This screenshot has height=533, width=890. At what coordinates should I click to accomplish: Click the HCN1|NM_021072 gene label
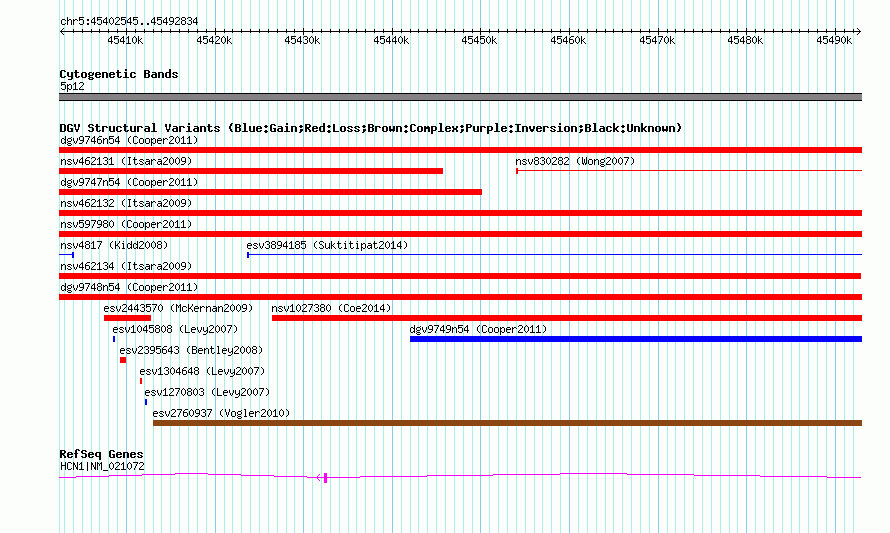[x=102, y=467]
